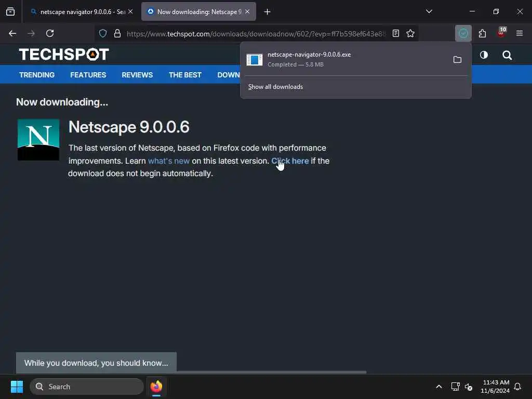Image resolution: width=532 pixels, height=399 pixels.
Task: Expand the list all tabs chevron
Action: tap(429, 11)
